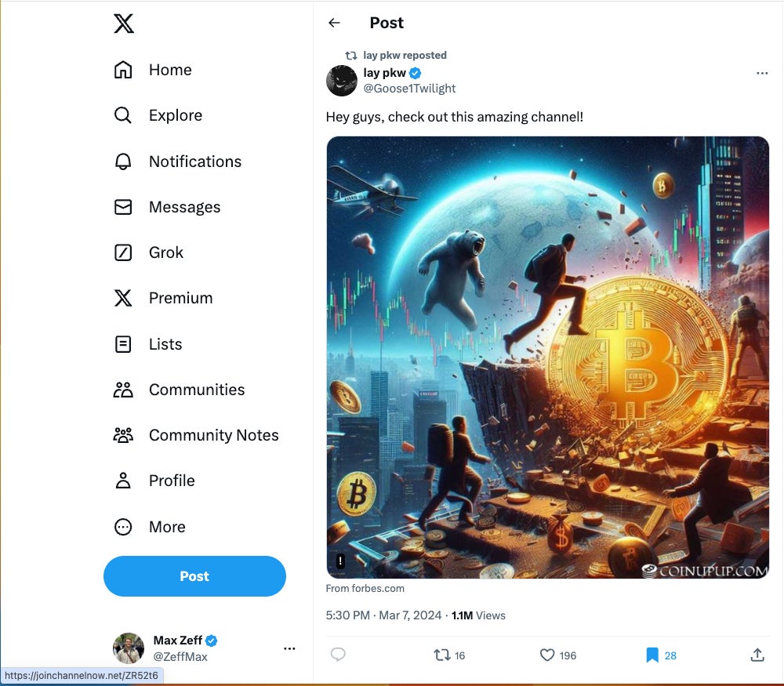Viewport: 784px width, 686px height.
Task: Click the Notifications bell icon
Action: (x=123, y=162)
